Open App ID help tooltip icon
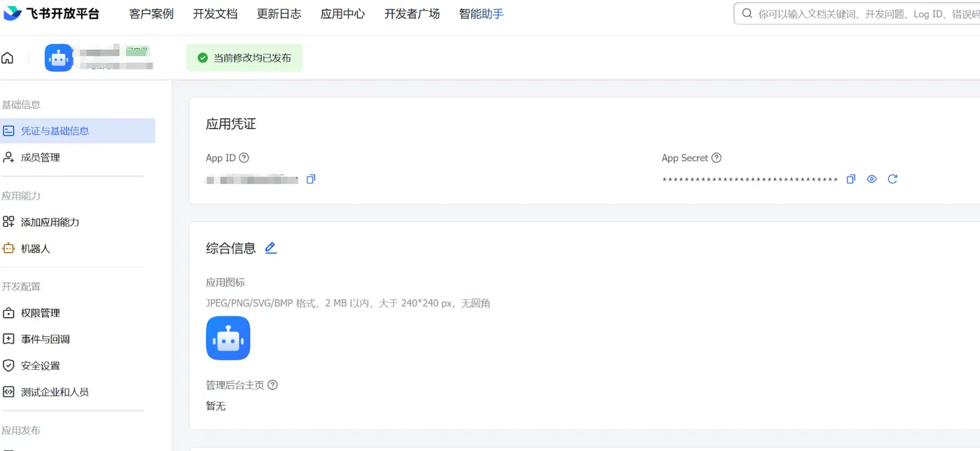This screenshot has height=451, width=980. (244, 158)
